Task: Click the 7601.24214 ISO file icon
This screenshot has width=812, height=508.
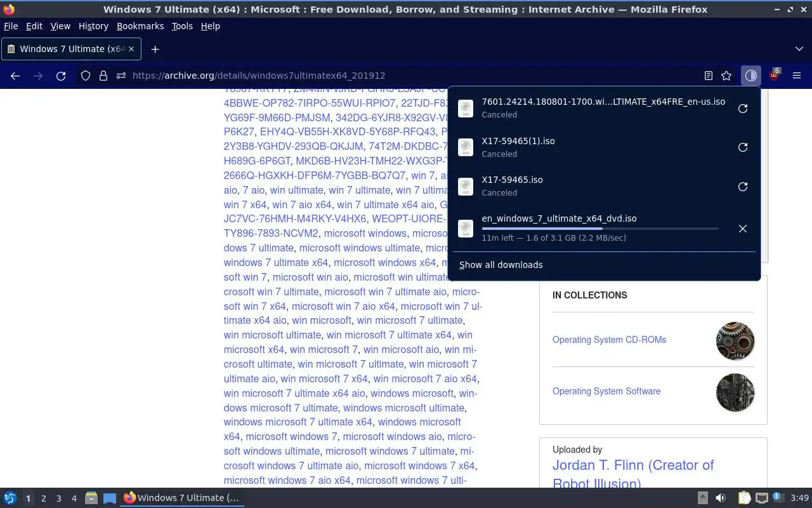Action: (466, 109)
